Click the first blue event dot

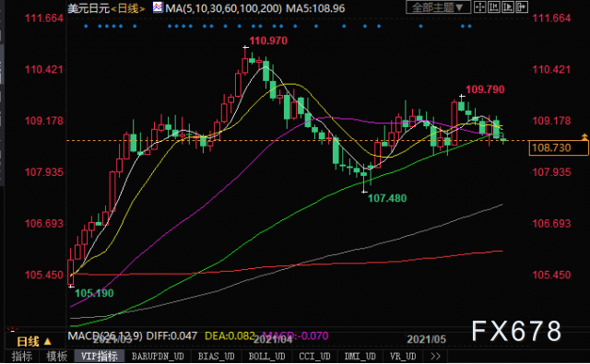click(86, 26)
